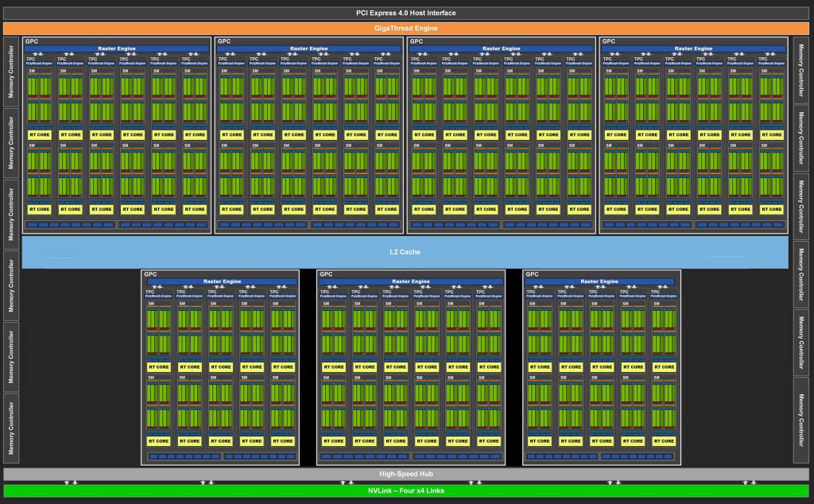Select the orange GigaThread Engine block

(406, 28)
